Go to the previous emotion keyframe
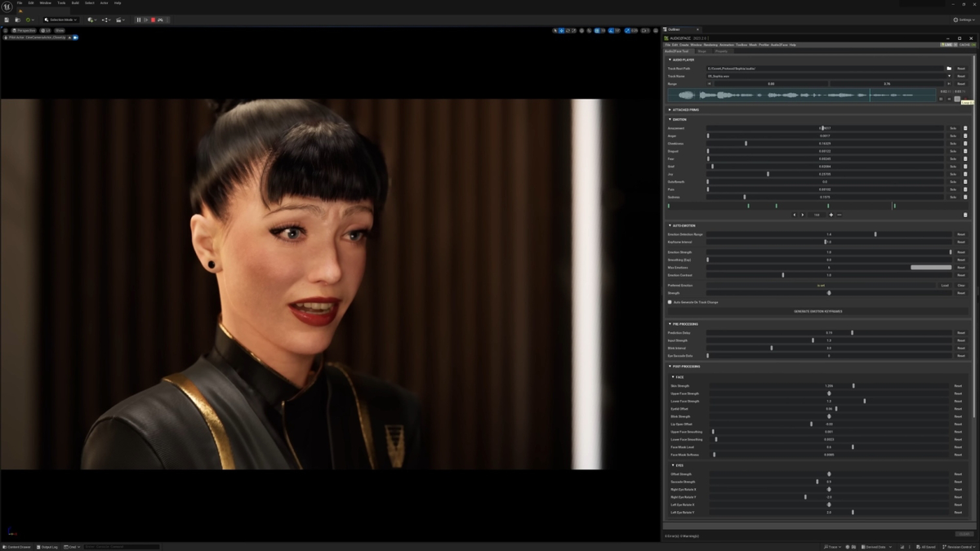The height and width of the screenshot is (551, 980). coord(795,215)
